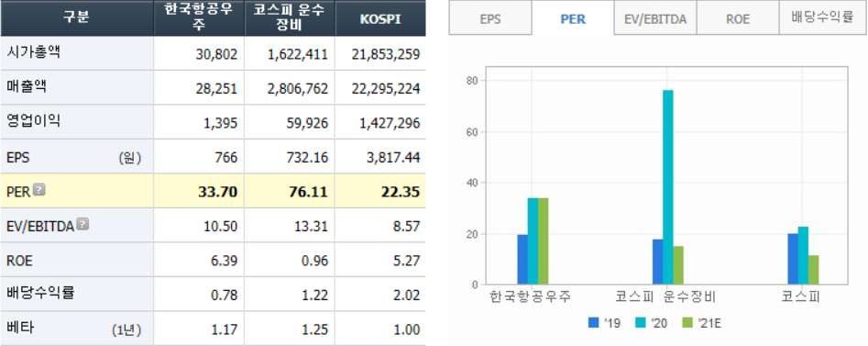
Task: Click the EV/EBITDA value 10.50
Action: [222, 226]
